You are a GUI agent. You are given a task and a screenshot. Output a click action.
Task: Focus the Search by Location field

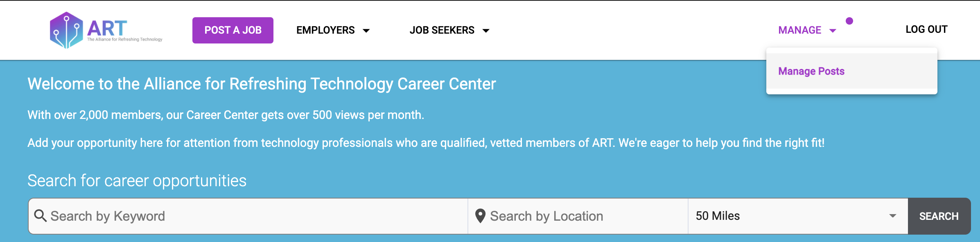point(581,216)
